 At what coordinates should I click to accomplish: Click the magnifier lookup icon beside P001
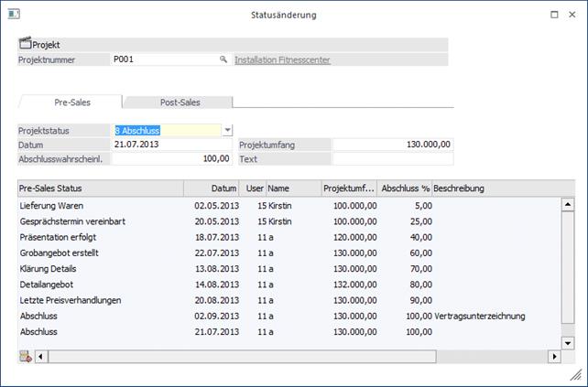pos(223,59)
